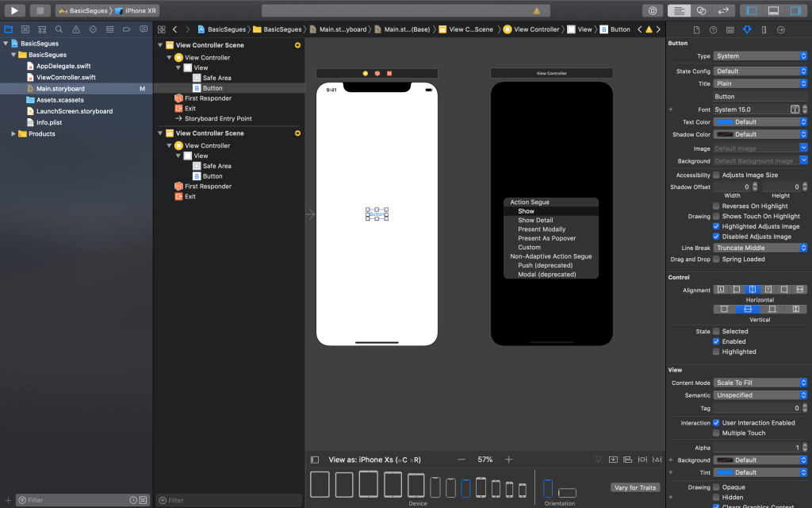Check the Selected state box
The width and height of the screenshot is (812, 508).
[x=716, y=331]
